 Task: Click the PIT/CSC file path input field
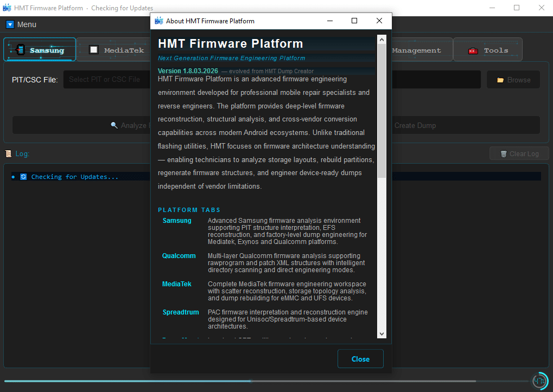(x=103, y=80)
